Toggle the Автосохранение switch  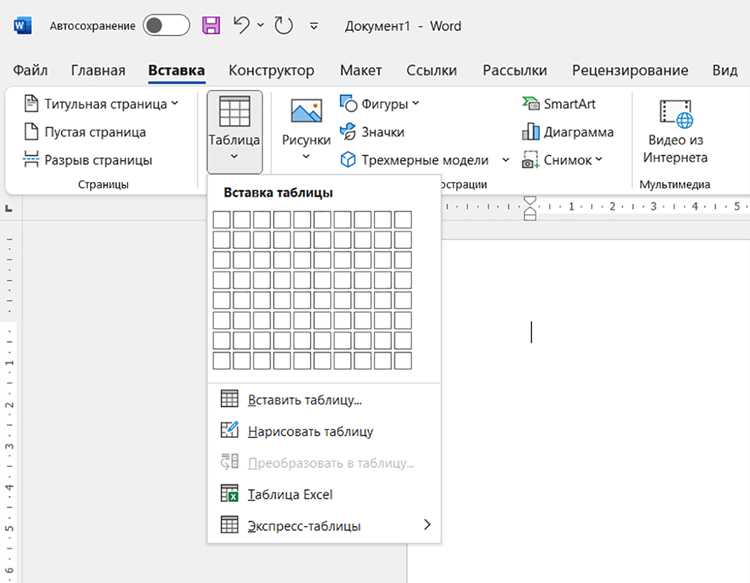point(166,25)
